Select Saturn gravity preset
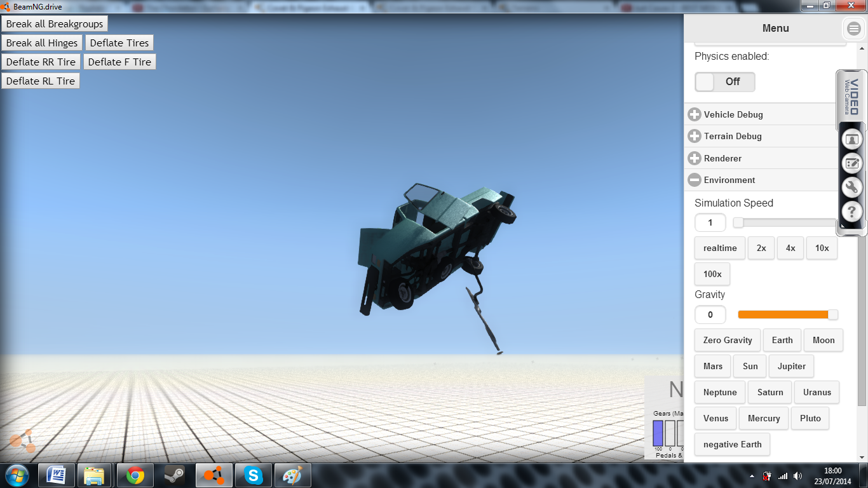Viewport: 868px width, 488px height. [770, 392]
